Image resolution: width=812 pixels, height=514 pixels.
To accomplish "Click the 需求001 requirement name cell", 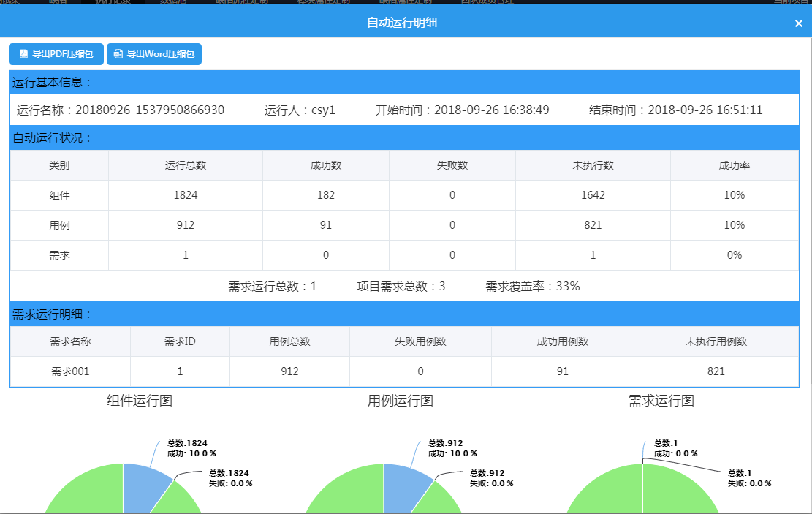I will pyautogui.click(x=70, y=371).
